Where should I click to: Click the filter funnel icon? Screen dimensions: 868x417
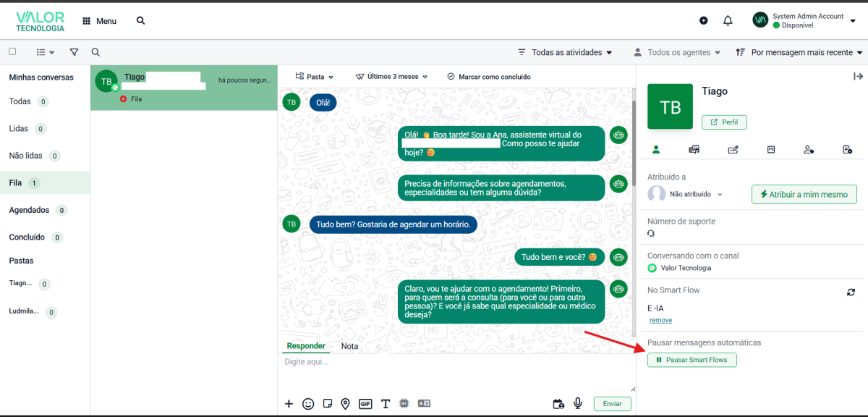tap(74, 52)
